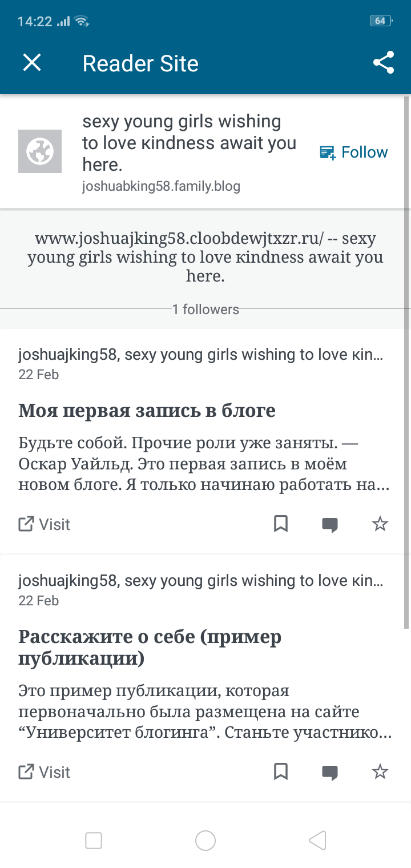Screen dimensions: 411x868
Task: Bookmark the 'Расскажите о себе' post
Action: (x=281, y=772)
